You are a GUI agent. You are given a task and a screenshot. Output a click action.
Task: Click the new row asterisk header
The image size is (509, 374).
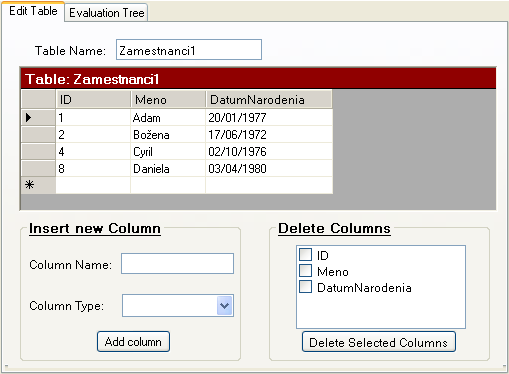pos(38,185)
